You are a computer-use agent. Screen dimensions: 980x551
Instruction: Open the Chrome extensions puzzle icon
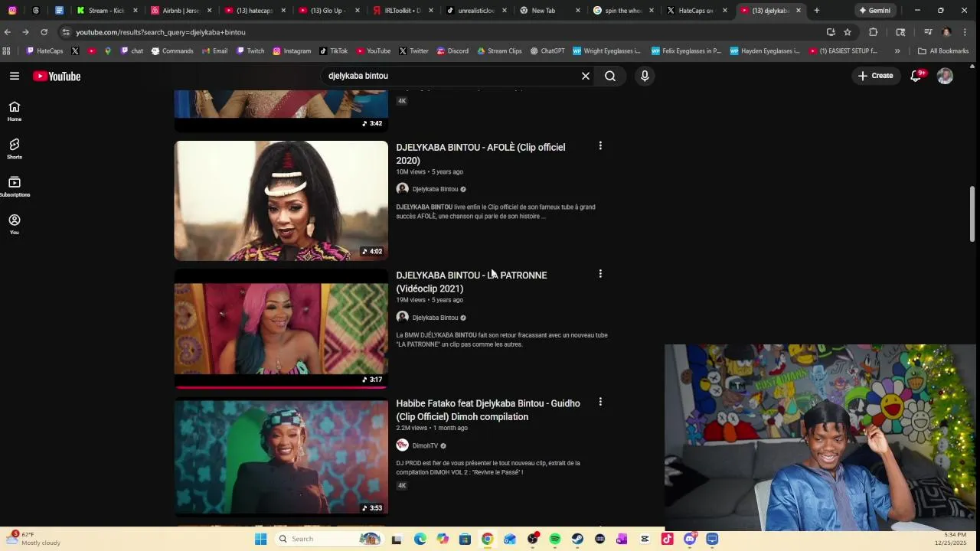(x=873, y=32)
